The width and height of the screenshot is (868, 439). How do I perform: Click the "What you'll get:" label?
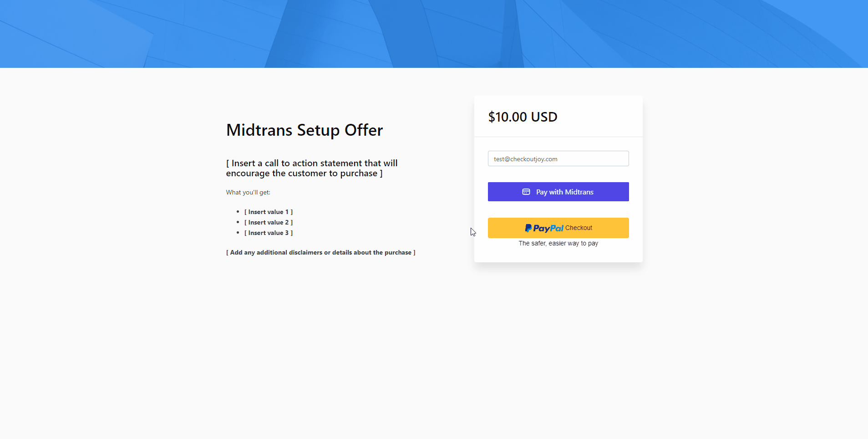pyautogui.click(x=248, y=192)
